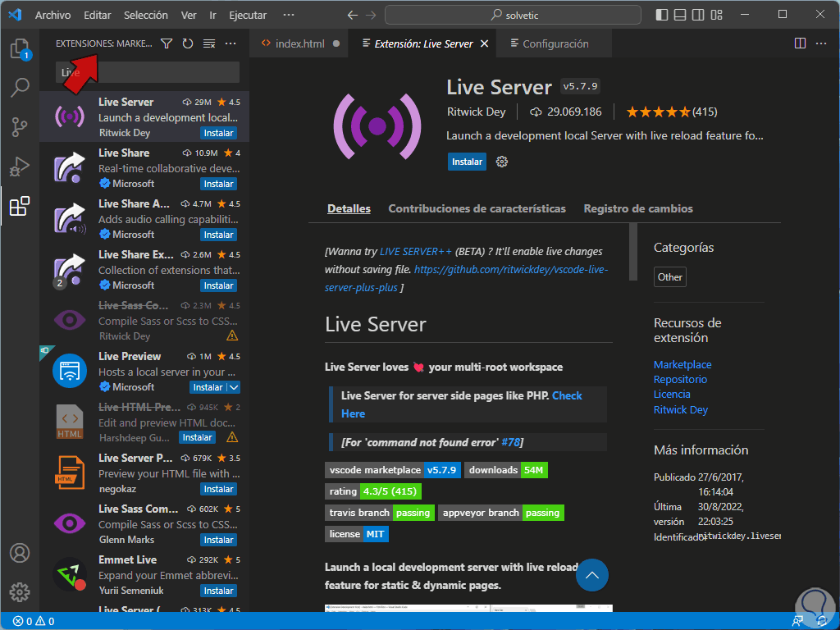Click the extensions search input field
Screen dimensions: 840x630
[x=148, y=72]
